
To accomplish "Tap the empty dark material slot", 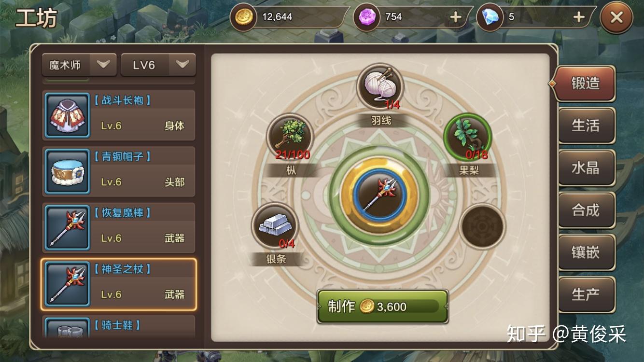I will point(482,226).
